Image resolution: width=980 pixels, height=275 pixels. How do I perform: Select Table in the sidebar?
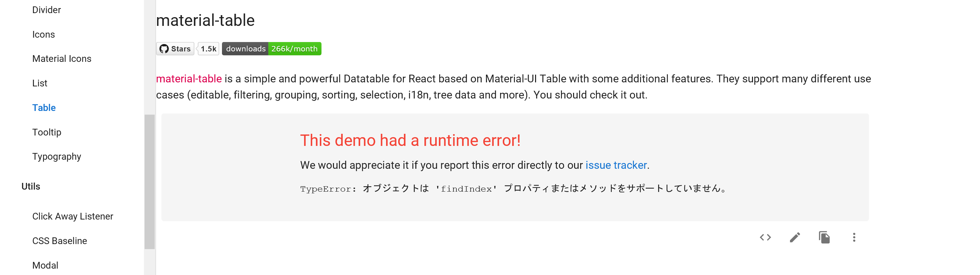click(44, 108)
